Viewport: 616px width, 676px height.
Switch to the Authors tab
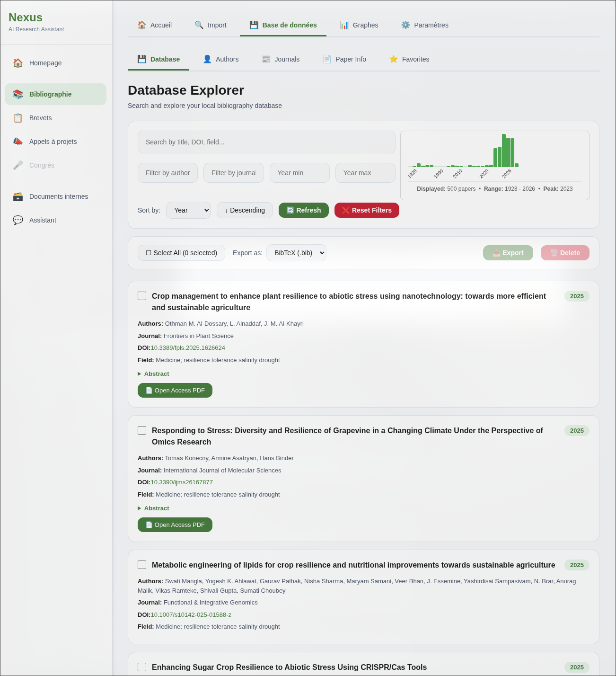[221, 59]
